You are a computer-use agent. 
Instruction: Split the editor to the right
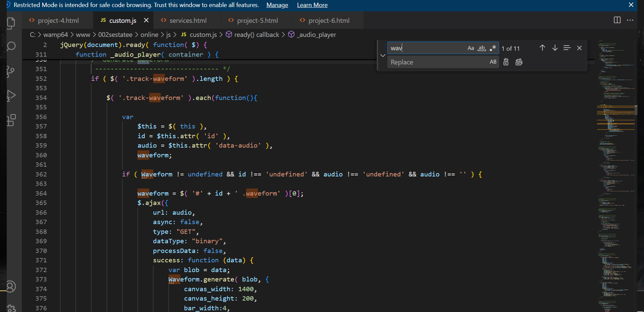(x=617, y=20)
